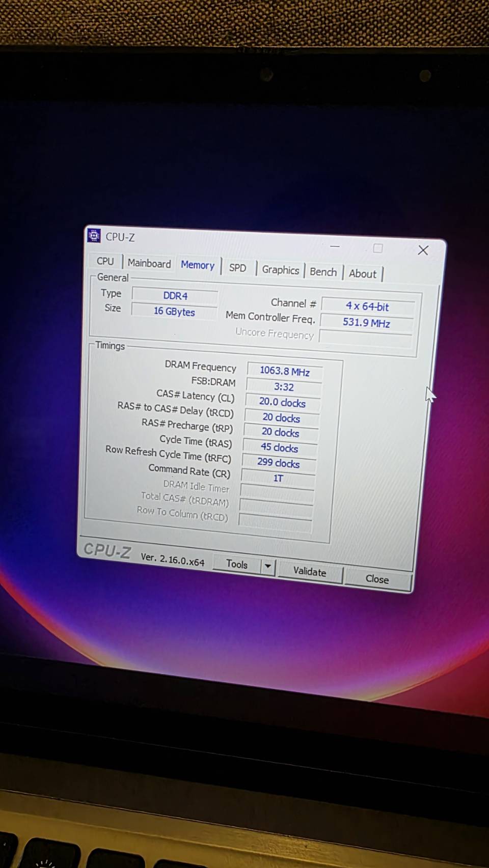489x868 pixels.
Task: Click the DRAM Frequency label
Action: pyautogui.click(x=200, y=366)
